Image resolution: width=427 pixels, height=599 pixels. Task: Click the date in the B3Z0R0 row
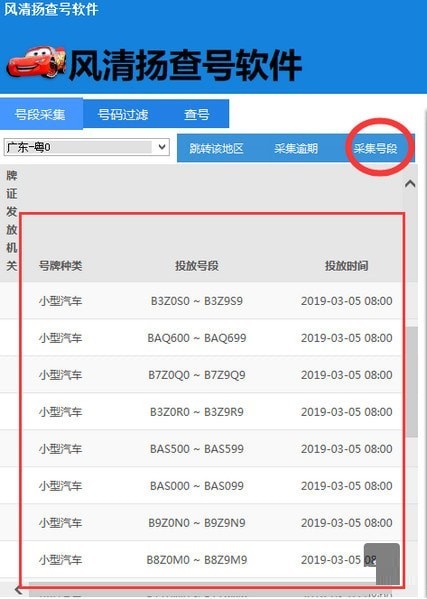346,412
